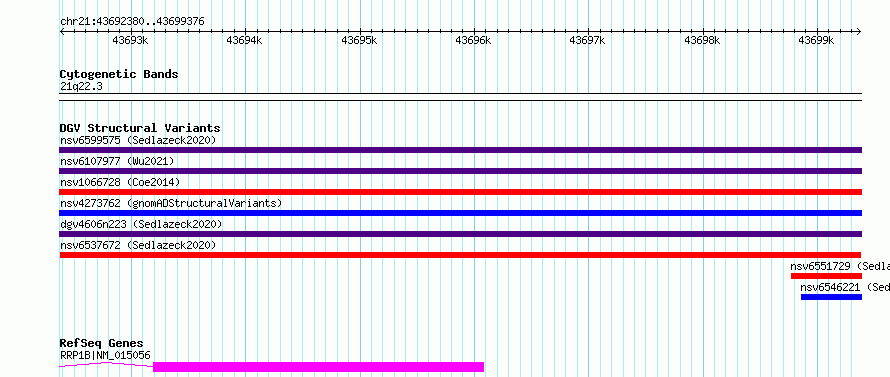Click the 43696k ruler tick label
This screenshot has height=377, width=890.
pos(474,40)
